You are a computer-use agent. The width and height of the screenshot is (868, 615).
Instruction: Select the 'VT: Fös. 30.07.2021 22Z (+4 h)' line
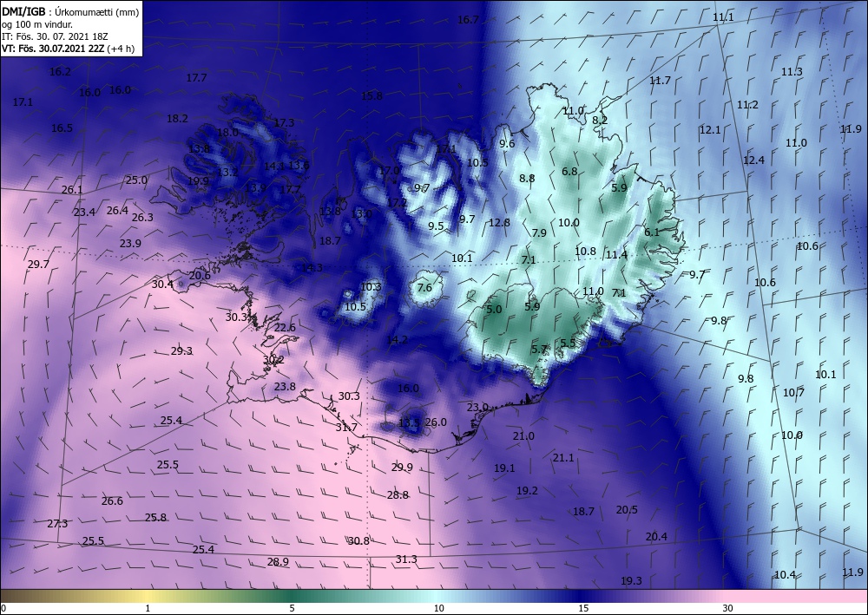click(x=68, y=48)
